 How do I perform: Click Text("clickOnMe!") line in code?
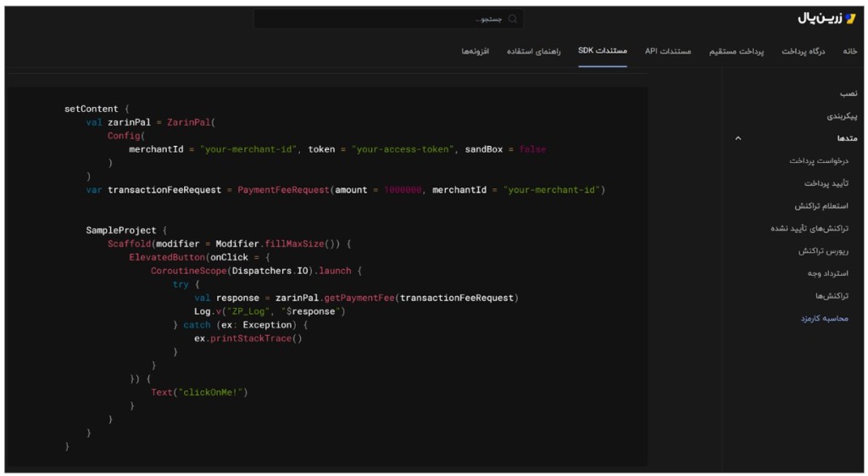pyautogui.click(x=199, y=392)
